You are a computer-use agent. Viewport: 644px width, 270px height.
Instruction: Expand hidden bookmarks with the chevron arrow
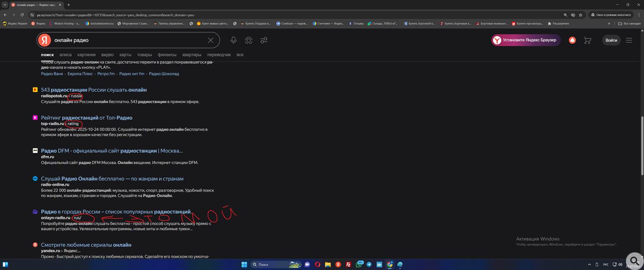609,24
